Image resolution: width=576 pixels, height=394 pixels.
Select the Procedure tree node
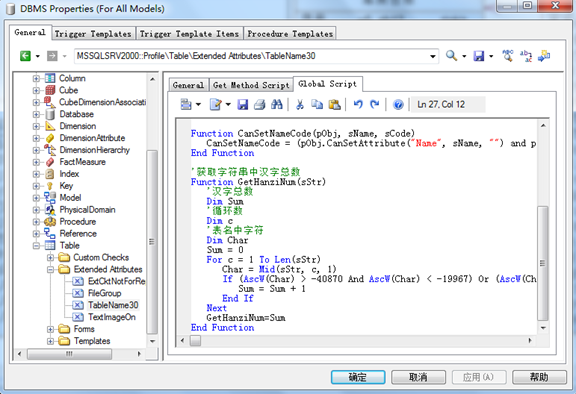click(x=78, y=222)
